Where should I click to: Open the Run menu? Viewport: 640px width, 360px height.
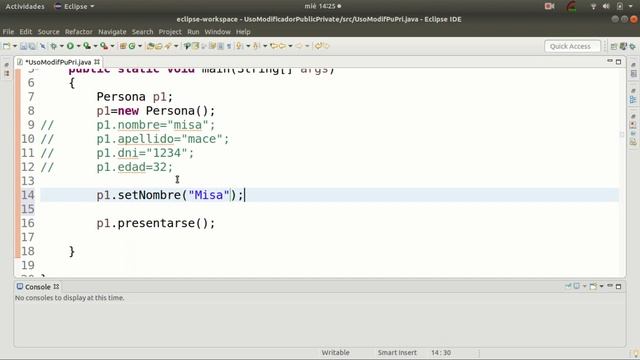point(193,32)
